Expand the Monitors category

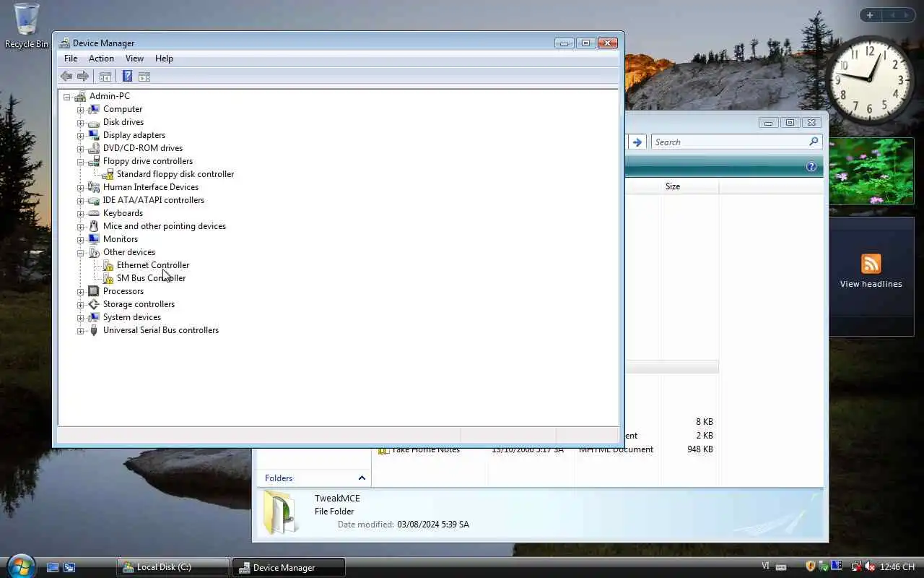click(81, 240)
